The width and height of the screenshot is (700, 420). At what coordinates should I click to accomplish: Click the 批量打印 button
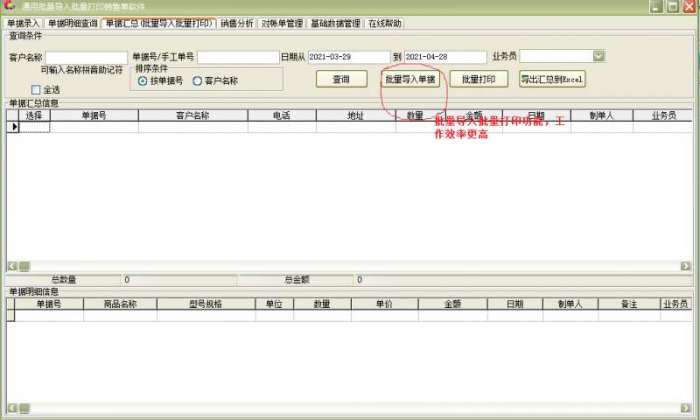(479, 79)
